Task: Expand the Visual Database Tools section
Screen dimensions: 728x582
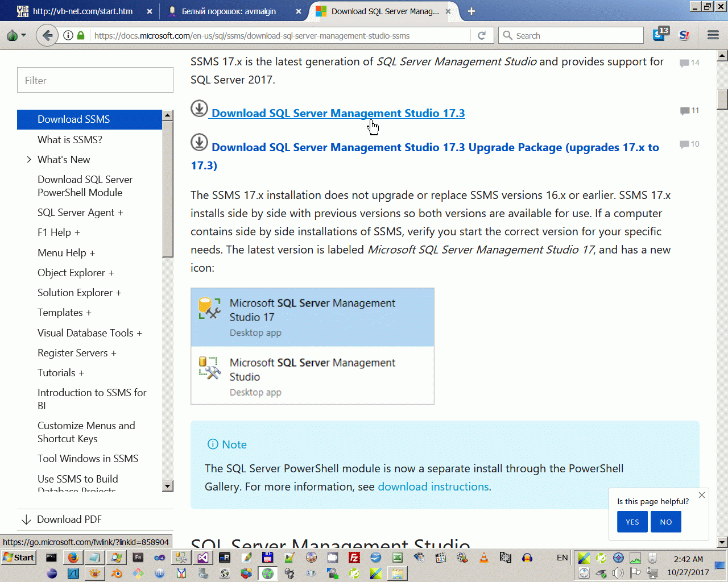Action: [90, 333]
